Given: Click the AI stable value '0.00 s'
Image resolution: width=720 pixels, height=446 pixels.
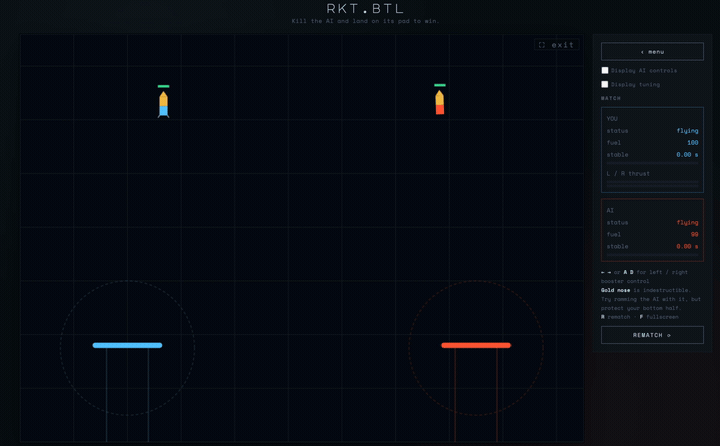Looking at the screenshot, I should 687,246.
